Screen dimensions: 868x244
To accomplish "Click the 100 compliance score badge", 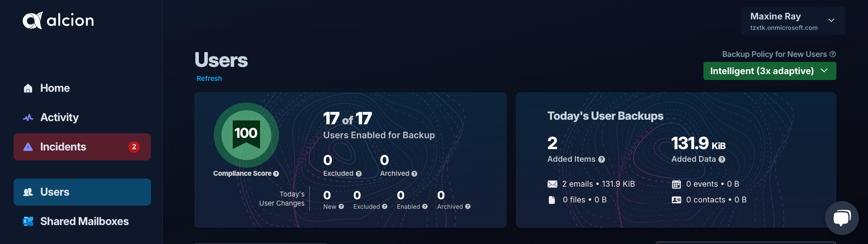I will pos(246,135).
